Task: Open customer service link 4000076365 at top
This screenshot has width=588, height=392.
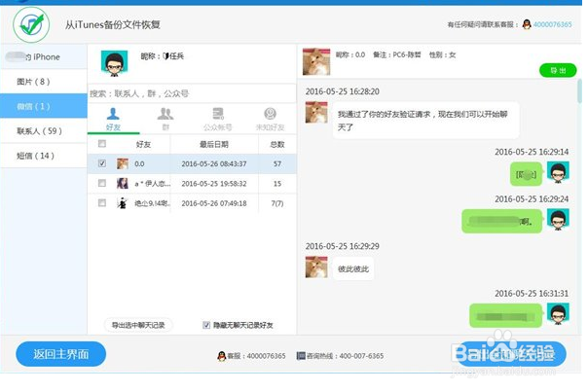Action: [552, 24]
